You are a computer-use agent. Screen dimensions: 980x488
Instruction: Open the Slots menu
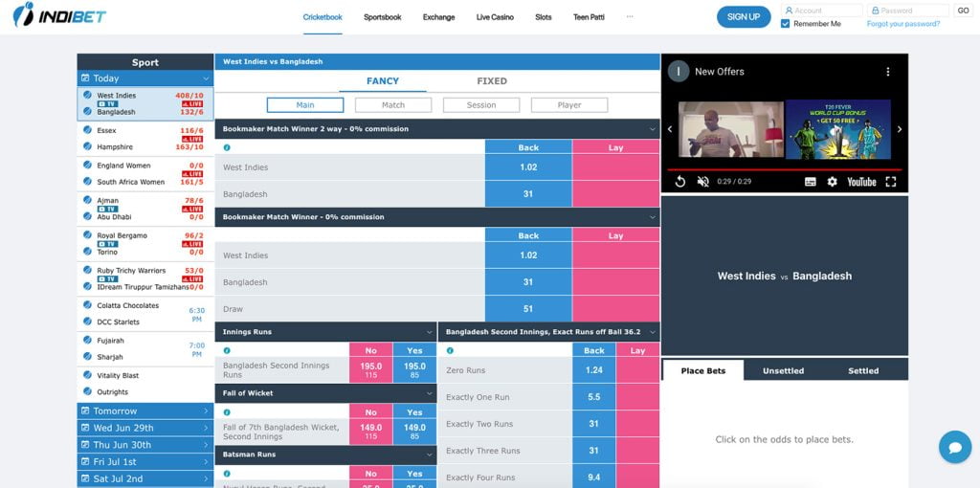(544, 17)
